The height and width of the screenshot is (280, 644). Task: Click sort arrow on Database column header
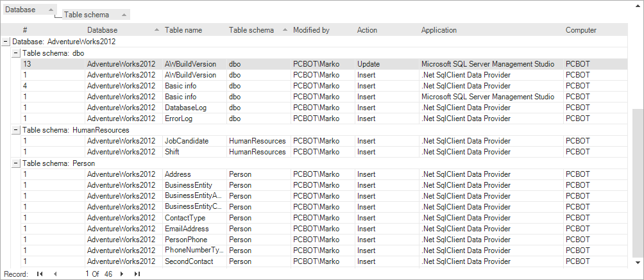coord(157,30)
